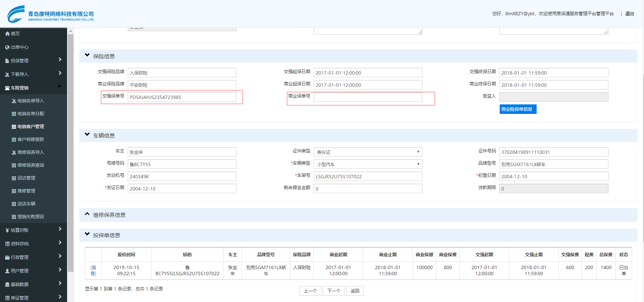Image resolution: width=644 pixels, height=302 pixels.
Task: Click the grid icon beside 进店车辆
Action: [x=14, y=204]
